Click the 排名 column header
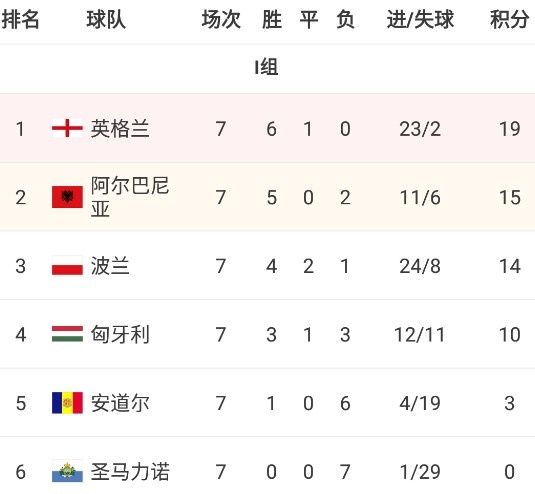 coord(20,19)
